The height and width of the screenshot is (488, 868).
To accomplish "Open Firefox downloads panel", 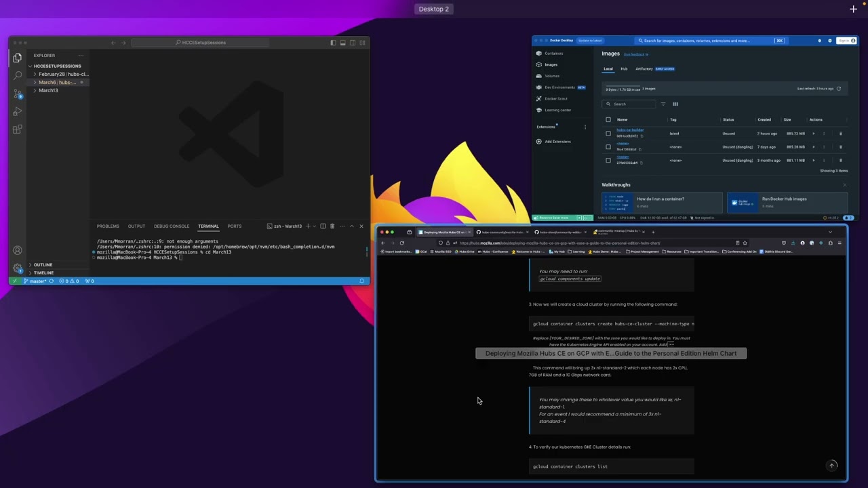I will click(x=793, y=243).
